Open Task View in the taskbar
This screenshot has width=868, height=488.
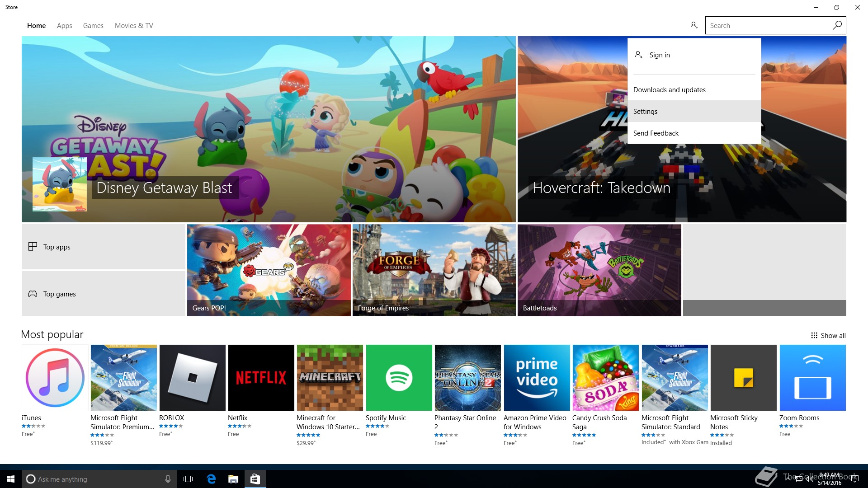[x=188, y=479]
